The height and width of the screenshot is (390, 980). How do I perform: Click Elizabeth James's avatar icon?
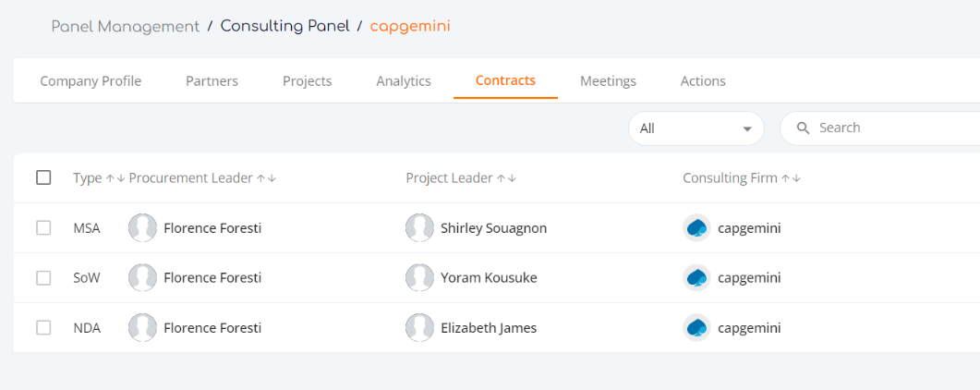(419, 327)
